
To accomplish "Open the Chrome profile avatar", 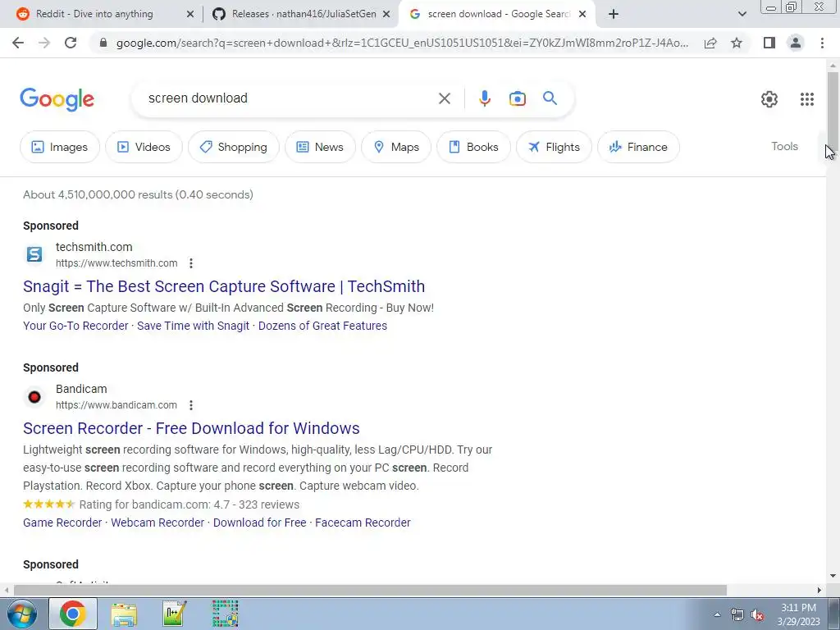I will point(796,43).
